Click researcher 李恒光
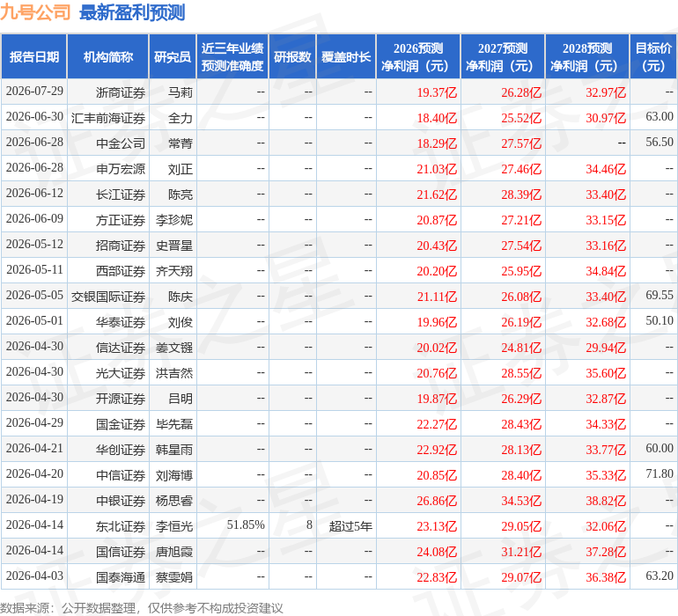This screenshot has height=616, width=678. pos(173,525)
